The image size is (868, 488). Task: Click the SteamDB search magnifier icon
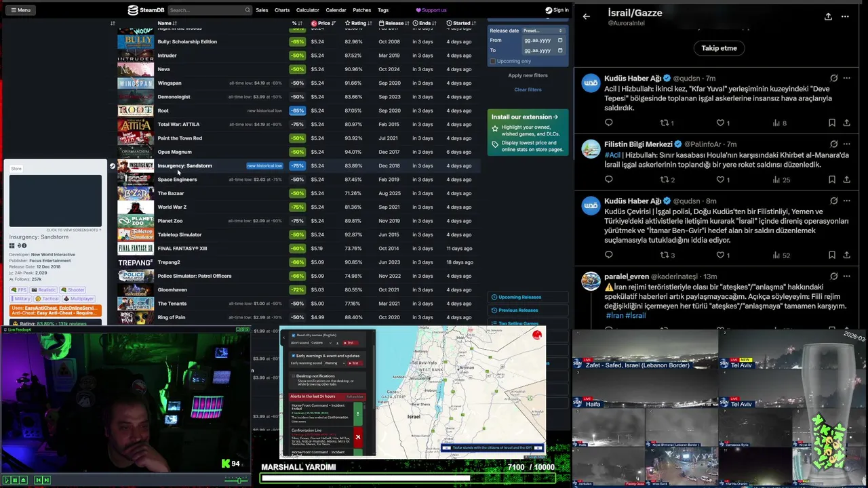click(x=248, y=10)
